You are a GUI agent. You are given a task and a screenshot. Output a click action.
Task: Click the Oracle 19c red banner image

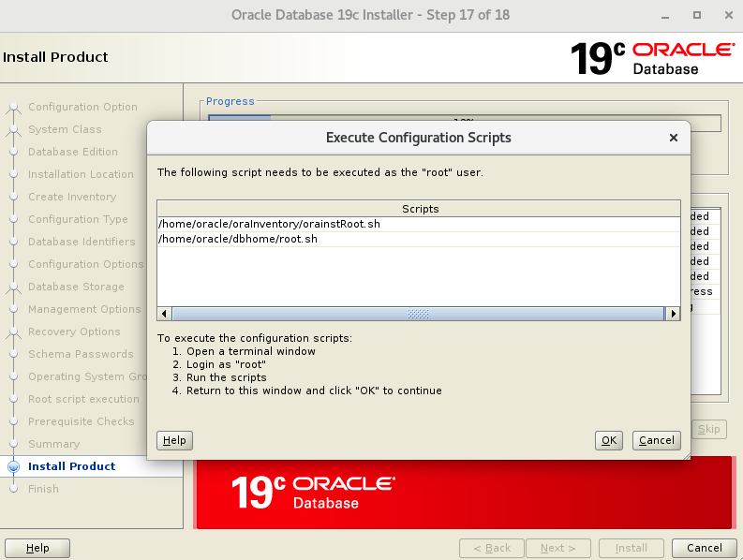tap(465, 493)
